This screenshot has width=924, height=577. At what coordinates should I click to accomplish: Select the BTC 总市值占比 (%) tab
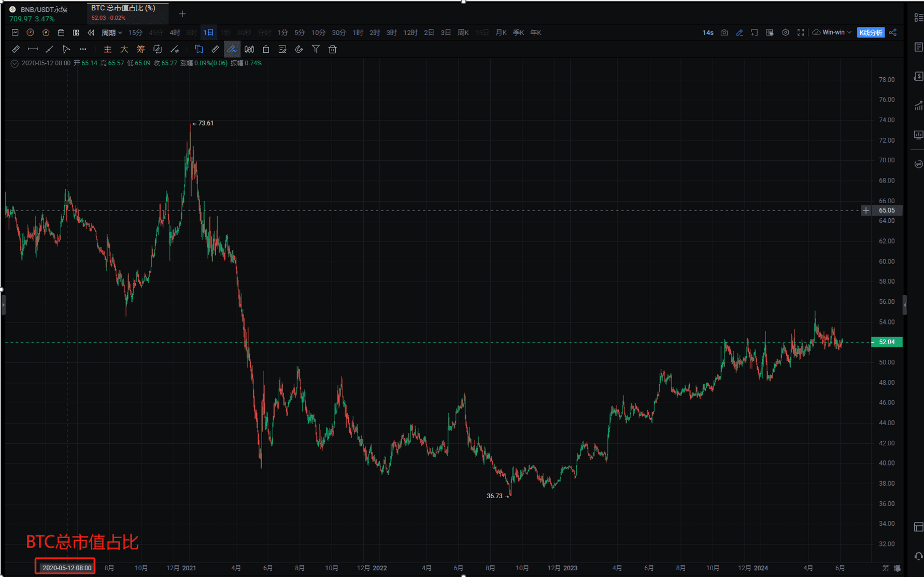127,13
